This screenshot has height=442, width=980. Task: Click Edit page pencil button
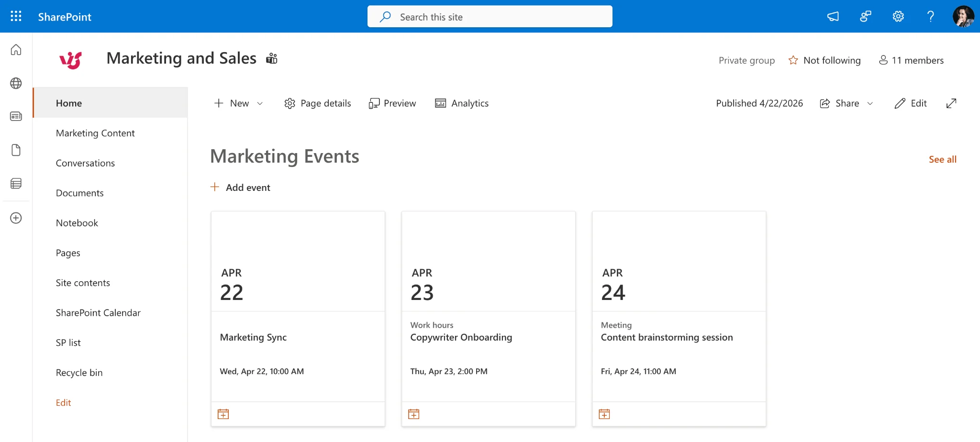click(x=911, y=103)
